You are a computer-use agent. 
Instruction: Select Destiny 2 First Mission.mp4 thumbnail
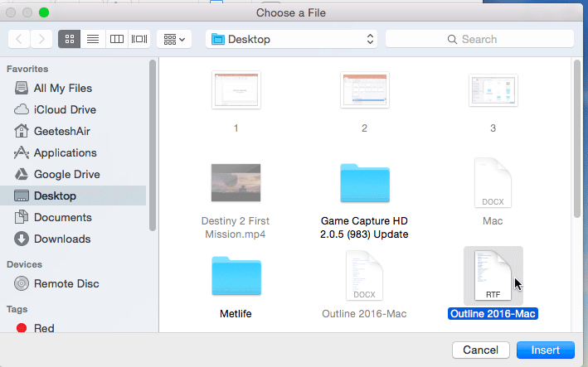[x=236, y=183]
